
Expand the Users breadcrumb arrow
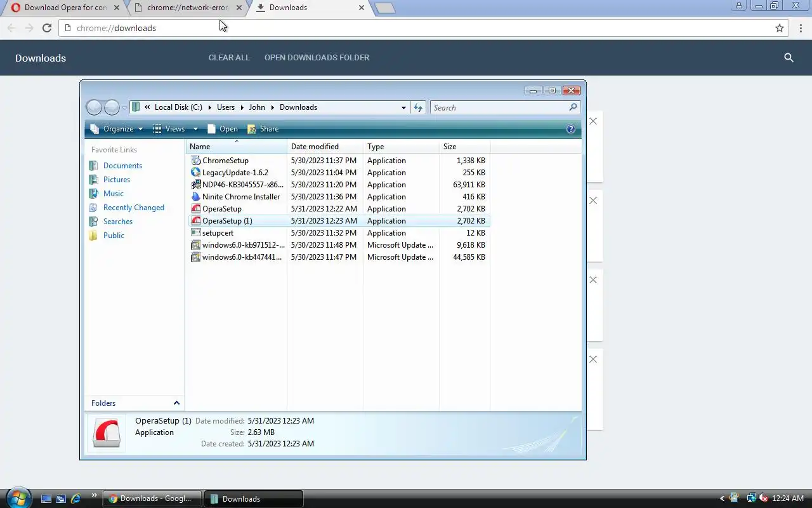click(x=242, y=107)
